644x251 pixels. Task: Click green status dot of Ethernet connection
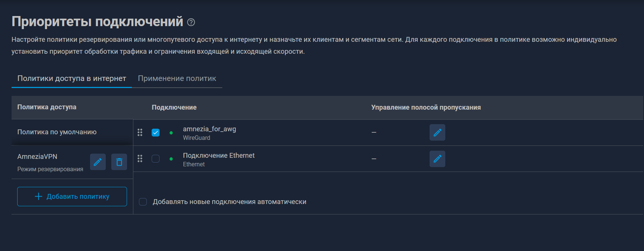pyautogui.click(x=171, y=159)
